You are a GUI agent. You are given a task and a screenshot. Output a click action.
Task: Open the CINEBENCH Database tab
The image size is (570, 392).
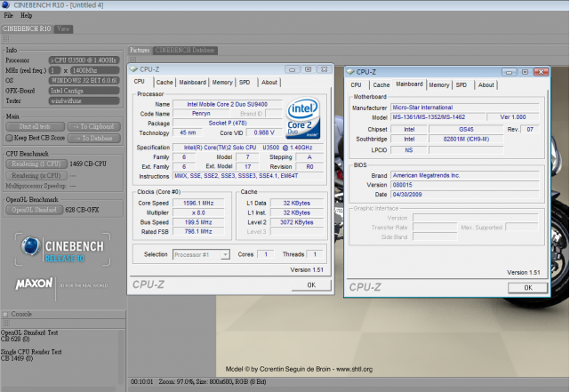tap(185, 50)
